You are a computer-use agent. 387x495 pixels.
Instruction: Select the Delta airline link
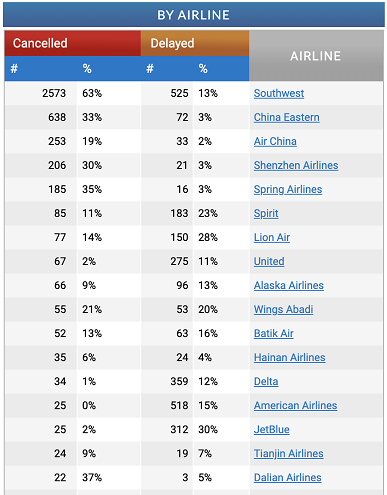click(x=266, y=381)
